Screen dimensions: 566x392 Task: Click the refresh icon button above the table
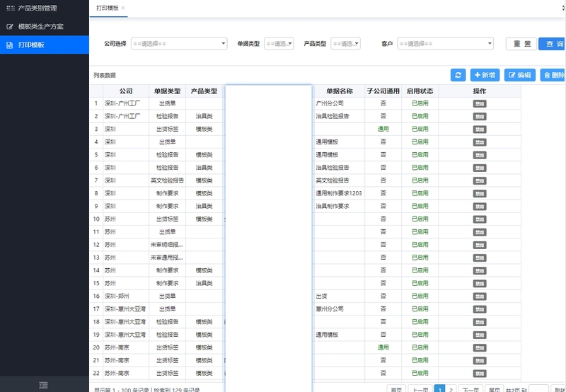[x=458, y=75]
